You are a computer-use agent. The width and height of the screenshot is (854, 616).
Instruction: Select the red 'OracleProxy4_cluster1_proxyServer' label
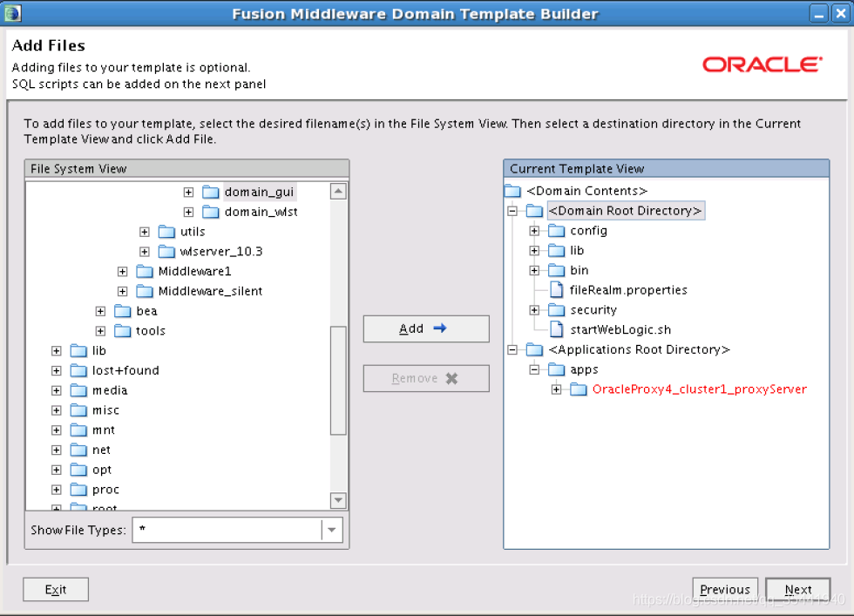(x=699, y=389)
